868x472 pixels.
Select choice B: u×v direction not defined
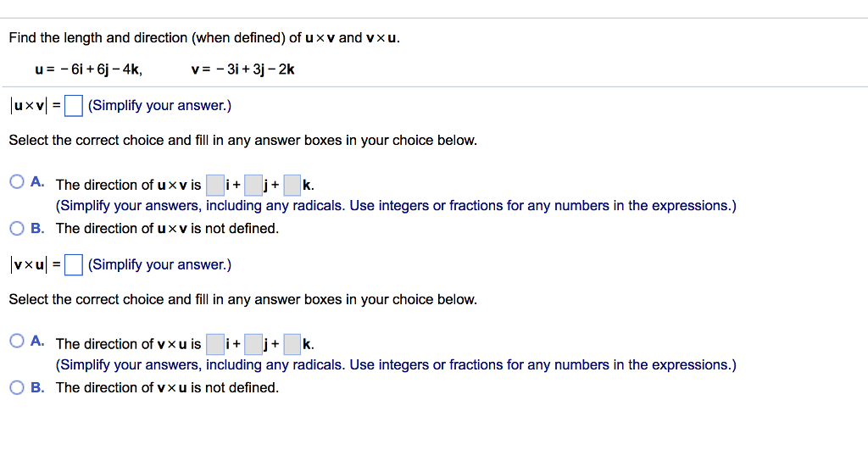click(17, 229)
